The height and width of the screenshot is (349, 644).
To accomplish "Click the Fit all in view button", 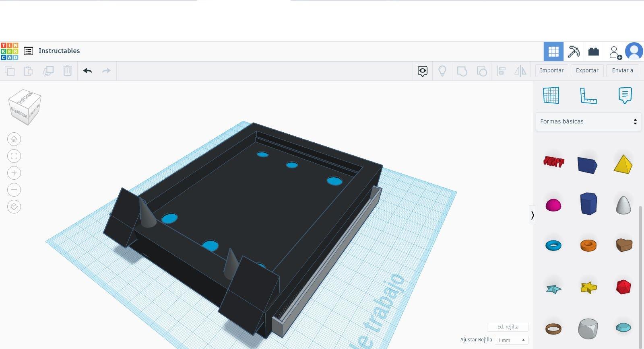I will point(14,156).
